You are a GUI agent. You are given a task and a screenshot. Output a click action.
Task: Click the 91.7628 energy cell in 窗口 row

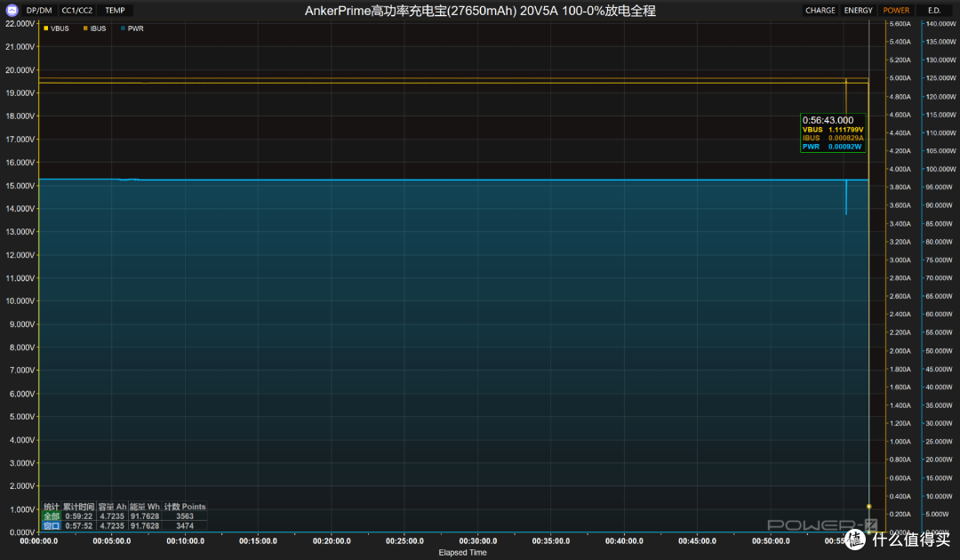click(145, 525)
